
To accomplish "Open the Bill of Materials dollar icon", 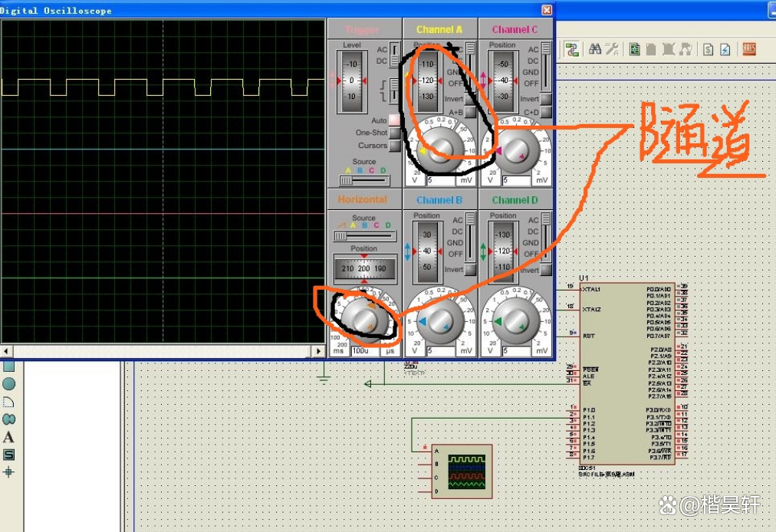I will coord(709,49).
